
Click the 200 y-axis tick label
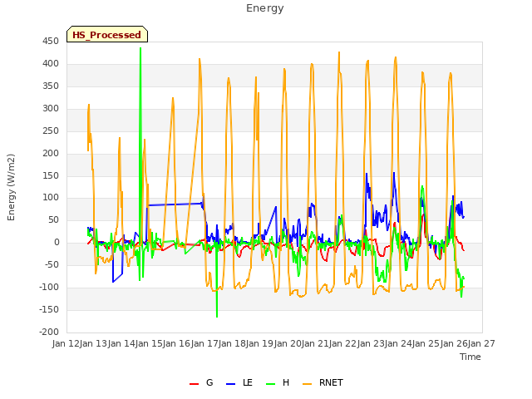point(51,153)
